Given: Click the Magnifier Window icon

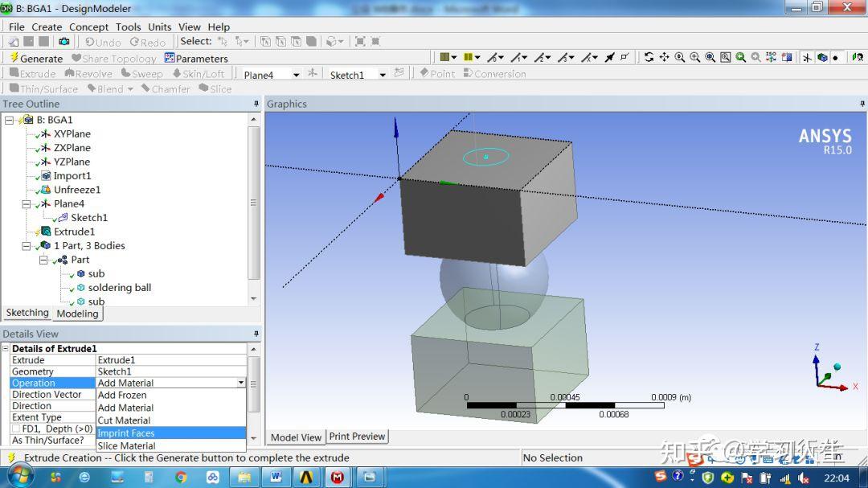Looking at the screenshot, I should coord(725,57).
